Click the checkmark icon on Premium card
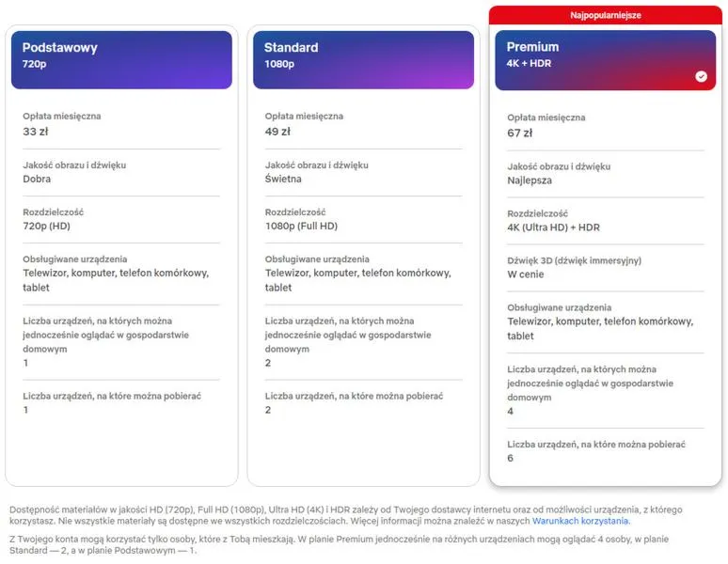The image size is (728, 564). click(701, 76)
